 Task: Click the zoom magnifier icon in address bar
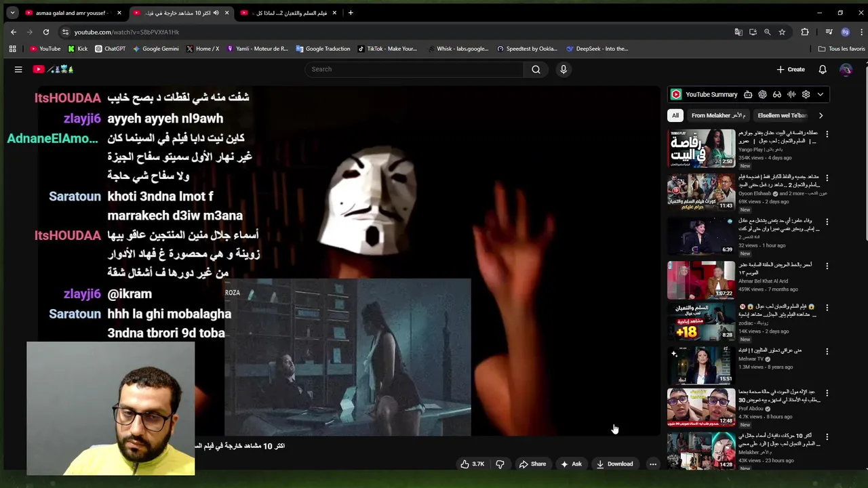pyautogui.click(x=767, y=32)
